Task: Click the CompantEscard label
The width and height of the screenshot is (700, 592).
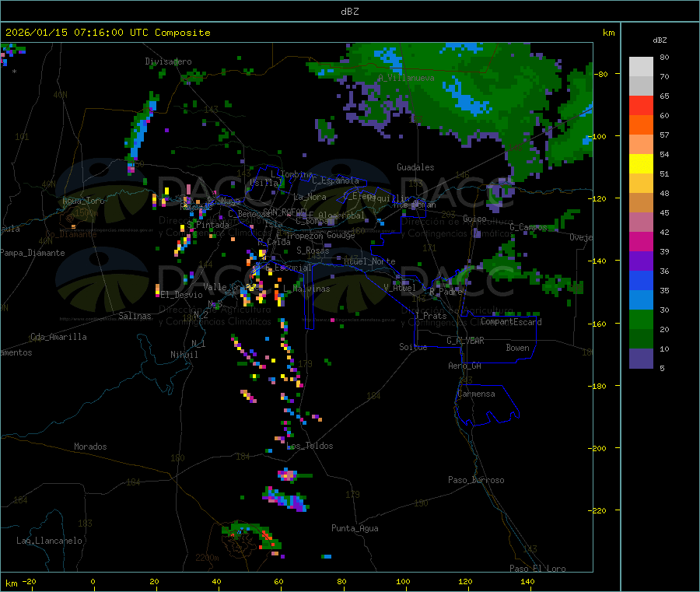Action: coord(511,322)
